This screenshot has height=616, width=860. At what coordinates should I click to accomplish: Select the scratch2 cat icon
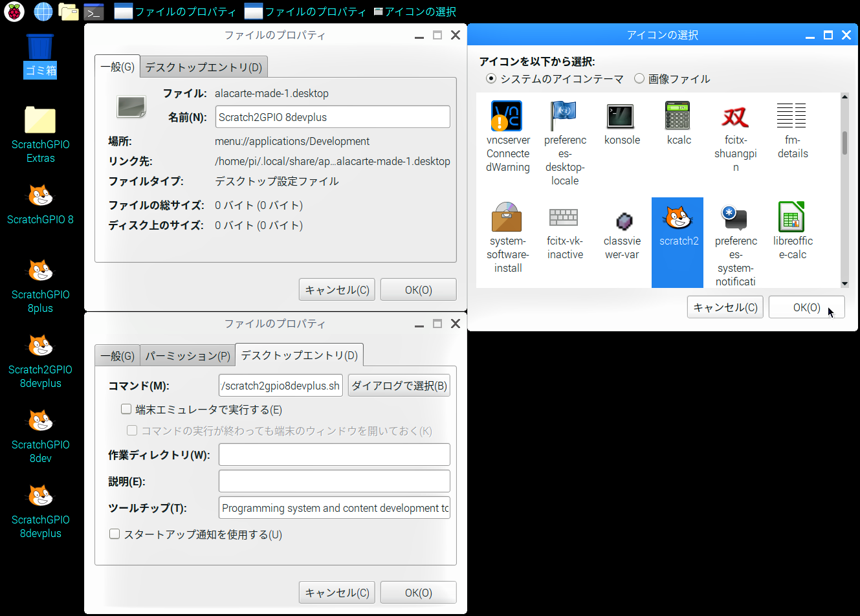click(x=678, y=242)
